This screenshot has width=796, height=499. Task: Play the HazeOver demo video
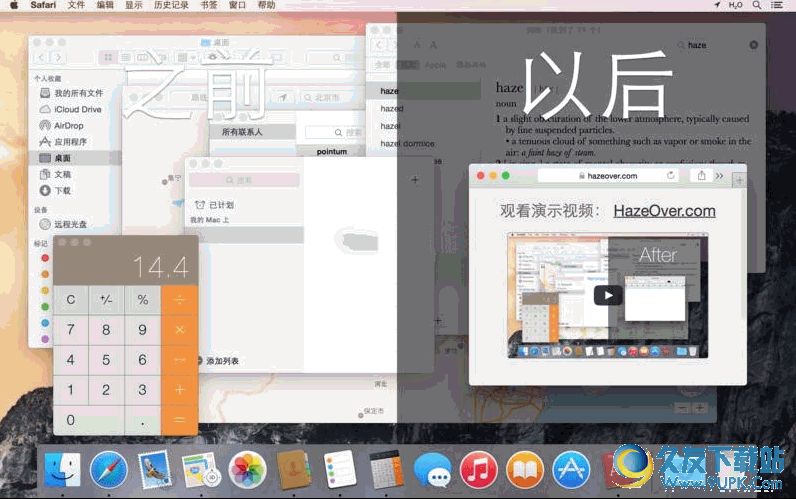(x=608, y=295)
